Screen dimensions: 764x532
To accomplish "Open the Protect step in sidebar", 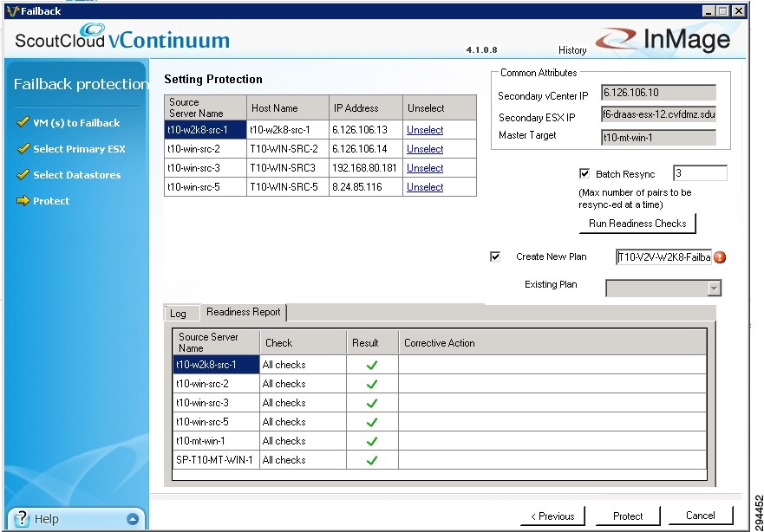I will [x=51, y=200].
